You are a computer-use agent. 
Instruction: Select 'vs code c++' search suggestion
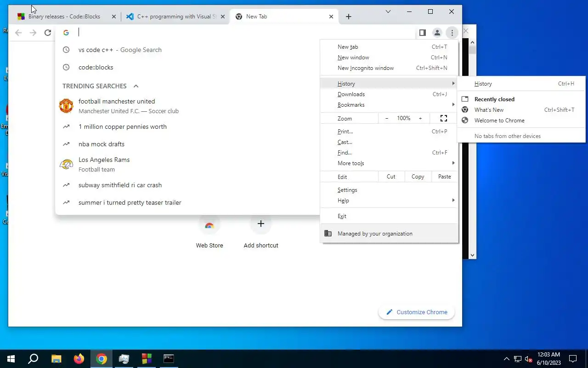[187, 50]
